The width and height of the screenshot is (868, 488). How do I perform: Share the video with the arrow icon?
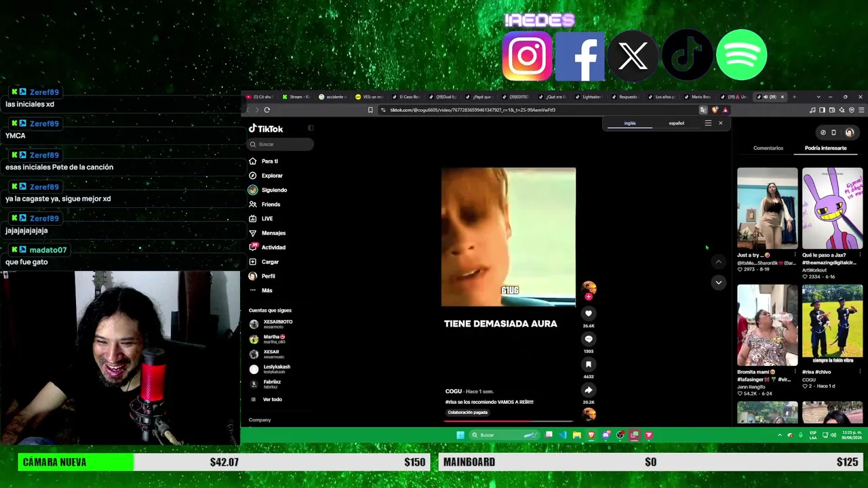pos(589,390)
